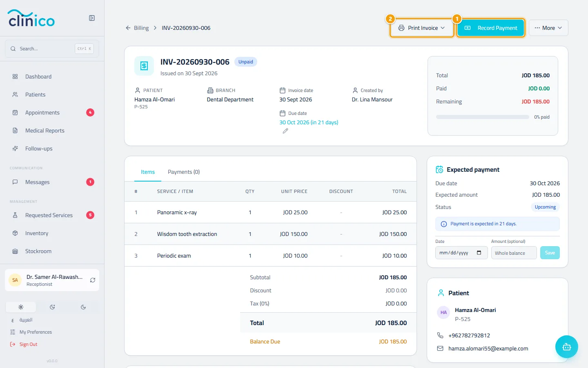Click the SA user avatar
The width and height of the screenshot is (588, 368).
click(15, 280)
